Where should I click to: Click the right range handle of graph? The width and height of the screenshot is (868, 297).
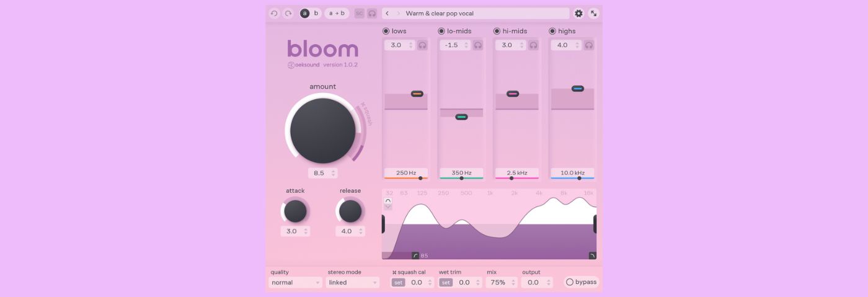tap(595, 224)
